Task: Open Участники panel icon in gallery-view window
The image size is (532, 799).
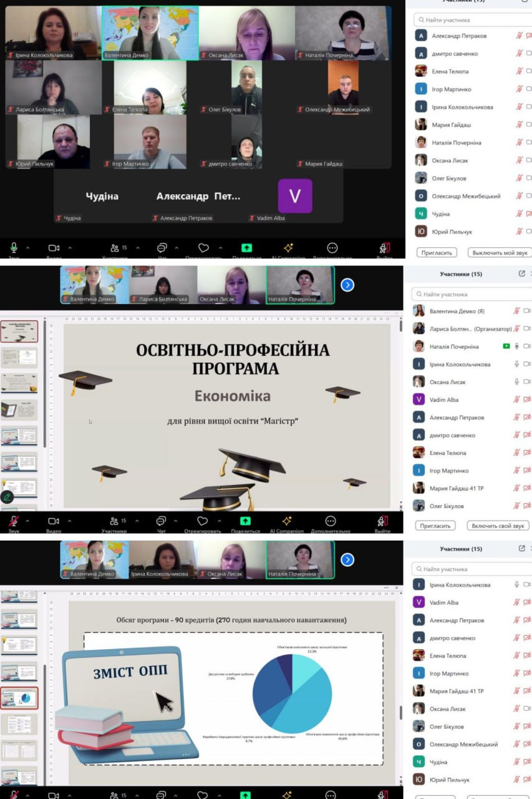Action: (114, 248)
